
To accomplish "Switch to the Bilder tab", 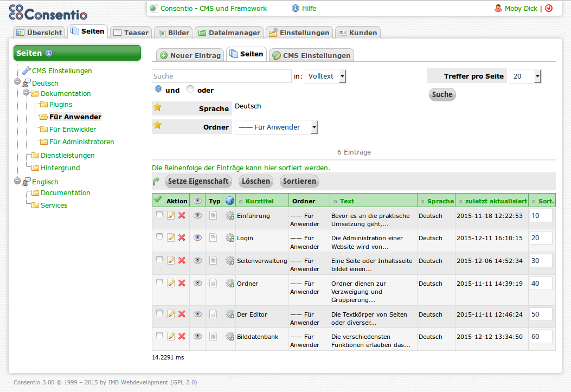I will click(x=173, y=32).
